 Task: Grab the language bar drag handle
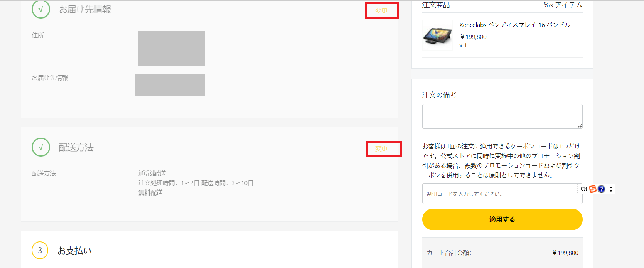pos(578,189)
